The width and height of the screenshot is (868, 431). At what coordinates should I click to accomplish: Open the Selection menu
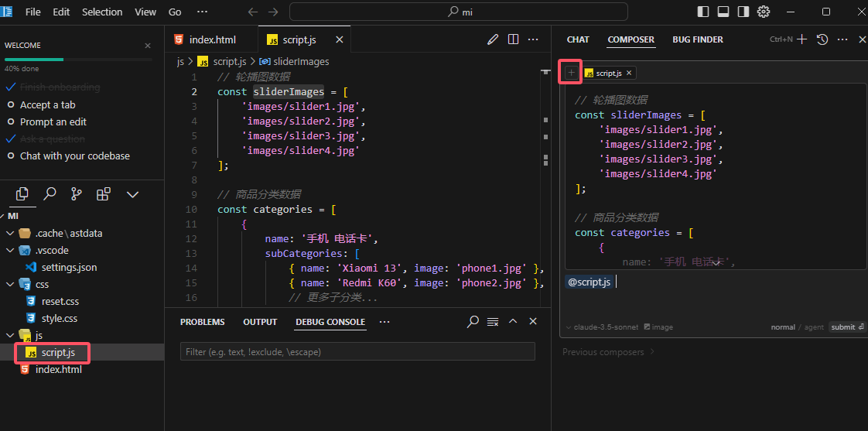tap(102, 12)
